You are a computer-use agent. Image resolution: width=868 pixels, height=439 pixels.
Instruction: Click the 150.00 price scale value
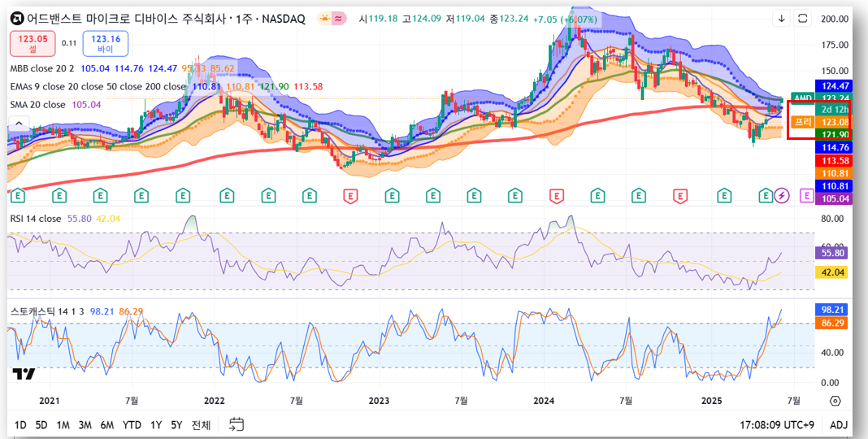point(835,71)
